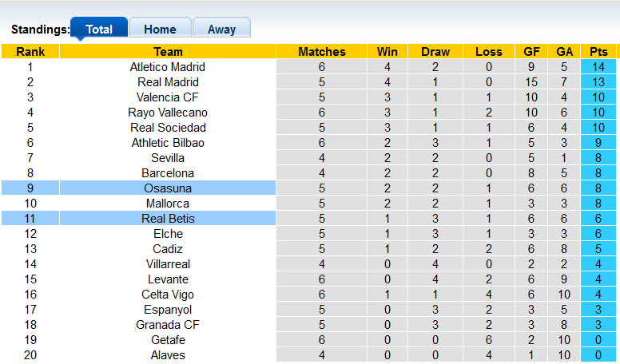Click the Pts column header
Screen dimensions: 620x364
point(598,52)
